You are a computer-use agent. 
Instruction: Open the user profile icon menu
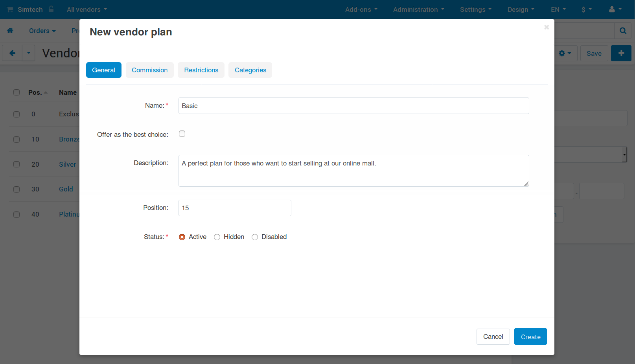(615, 9)
